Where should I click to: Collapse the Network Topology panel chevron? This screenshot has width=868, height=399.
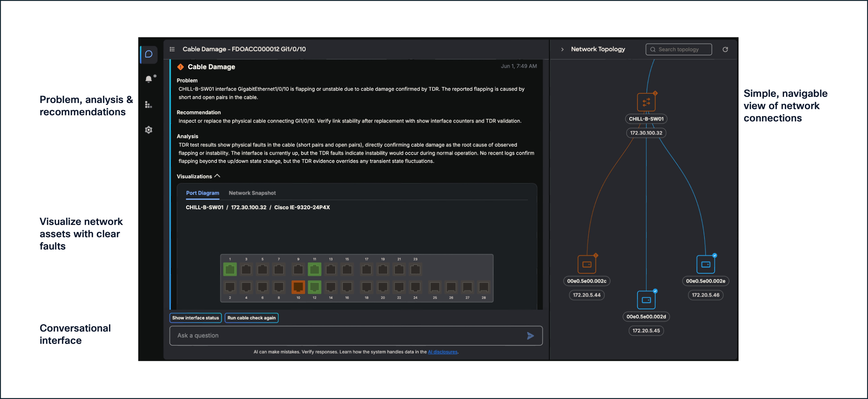[562, 49]
